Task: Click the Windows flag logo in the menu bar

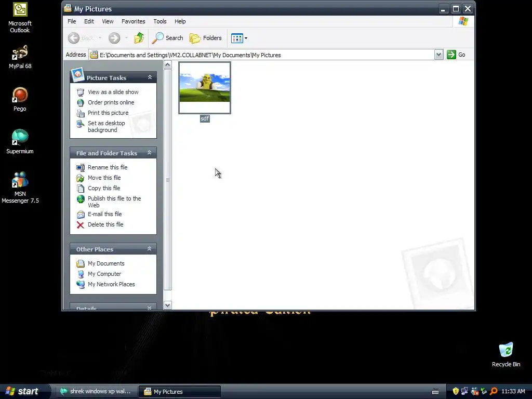Action: (463, 21)
